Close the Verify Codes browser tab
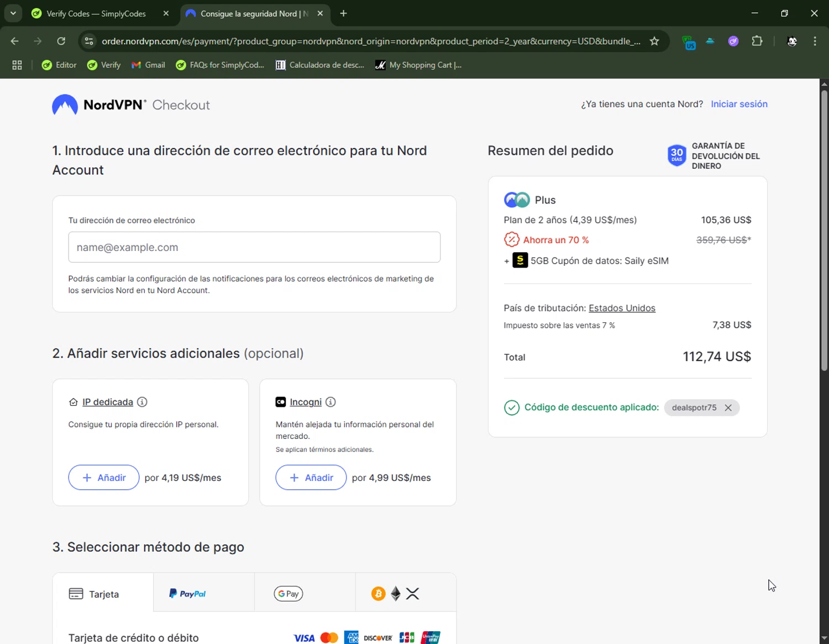829x644 pixels. click(166, 13)
